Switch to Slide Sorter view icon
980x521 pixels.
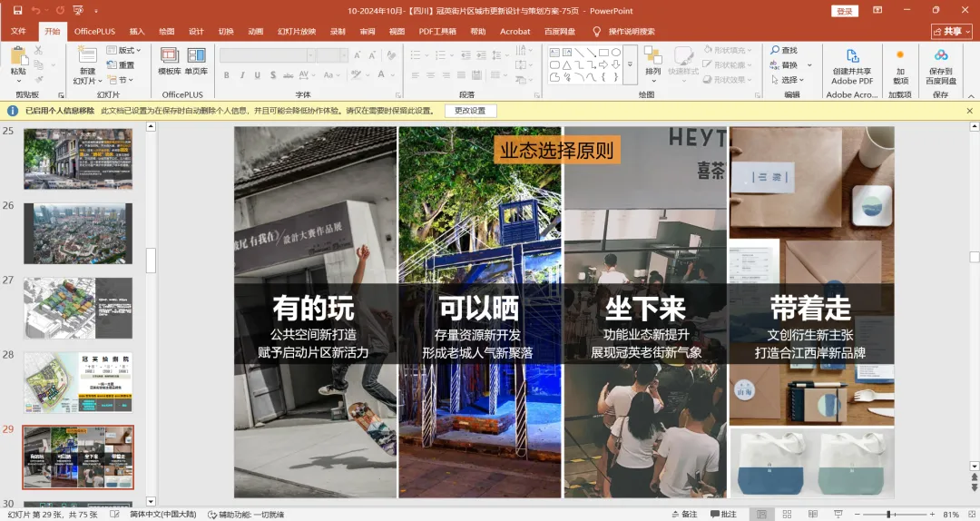click(x=787, y=514)
